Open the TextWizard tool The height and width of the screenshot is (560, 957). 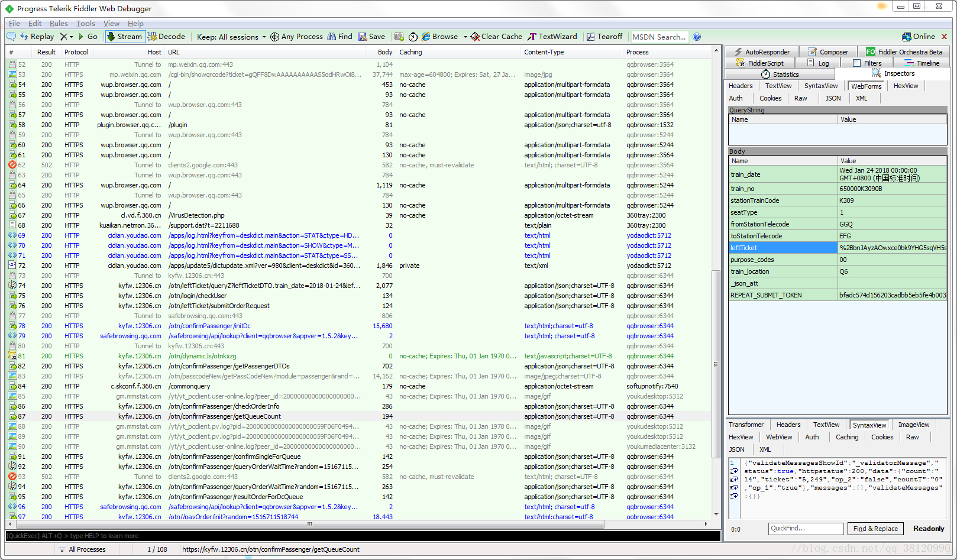click(x=552, y=37)
